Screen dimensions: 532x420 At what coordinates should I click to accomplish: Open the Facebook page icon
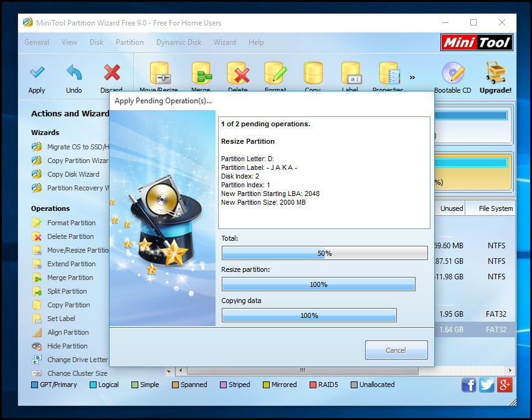click(x=468, y=385)
